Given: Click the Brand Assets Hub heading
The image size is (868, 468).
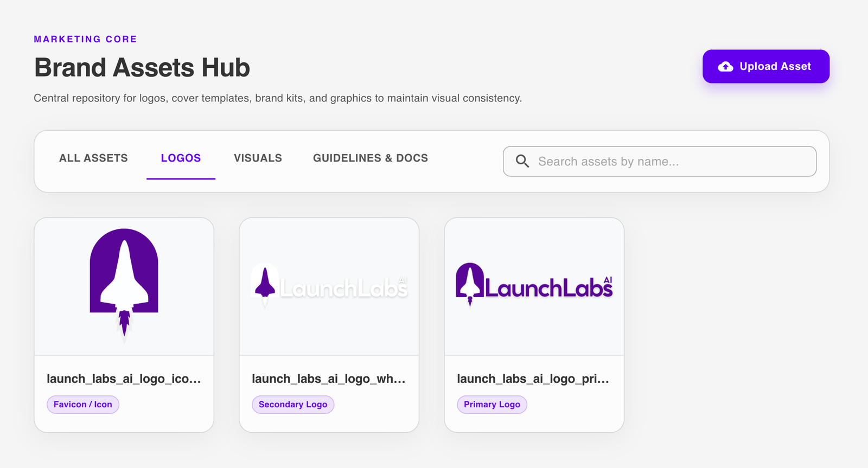Looking at the screenshot, I should 142,68.
